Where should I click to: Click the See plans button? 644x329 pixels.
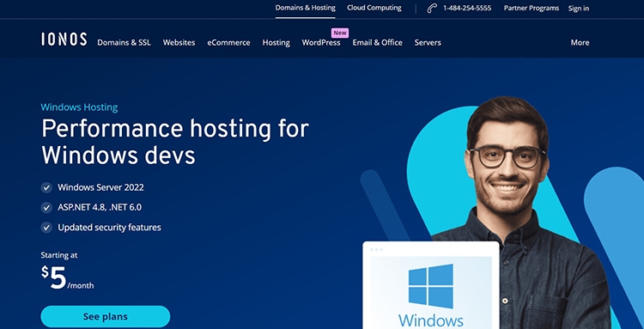click(x=105, y=317)
